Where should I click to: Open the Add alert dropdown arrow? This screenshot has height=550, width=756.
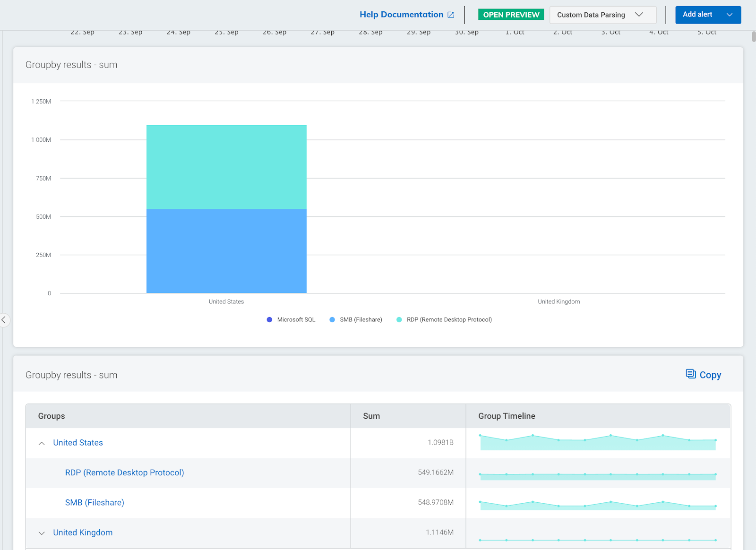(729, 15)
